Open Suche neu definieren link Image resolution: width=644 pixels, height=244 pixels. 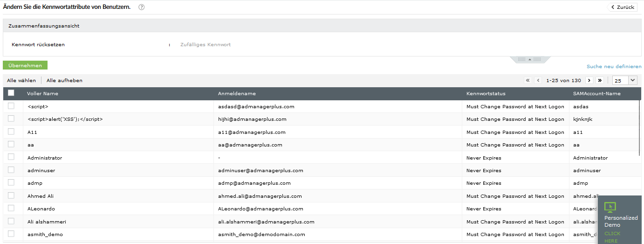pyautogui.click(x=614, y=67)
